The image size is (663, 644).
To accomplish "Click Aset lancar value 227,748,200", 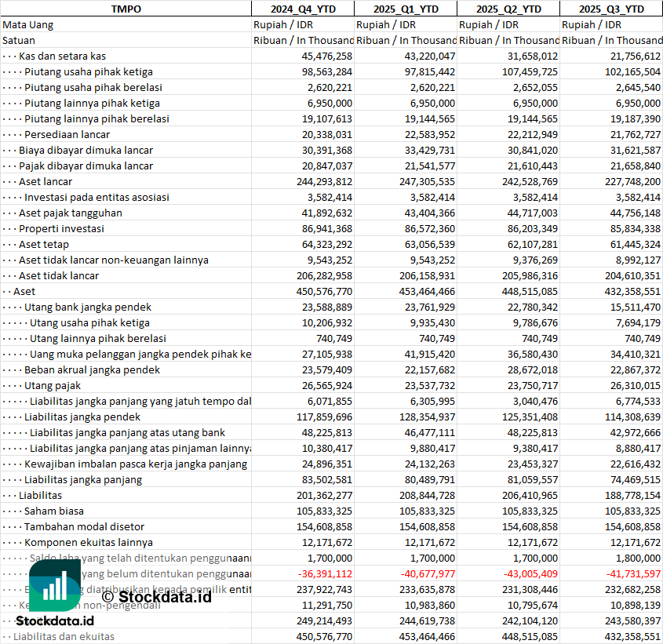I will coord(632,181).
